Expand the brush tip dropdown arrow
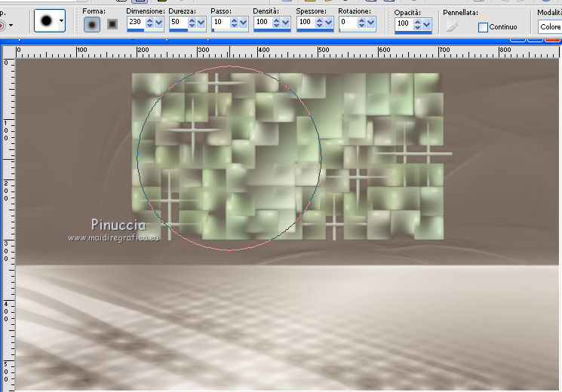This screenshot has width=562, height=392. tap(62, 21)
